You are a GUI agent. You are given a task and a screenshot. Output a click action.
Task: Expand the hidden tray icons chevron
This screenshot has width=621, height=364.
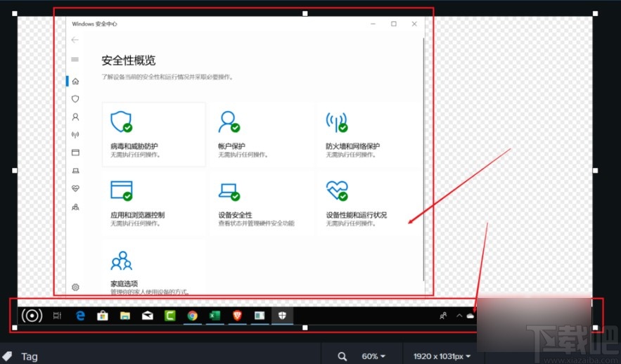459,316
